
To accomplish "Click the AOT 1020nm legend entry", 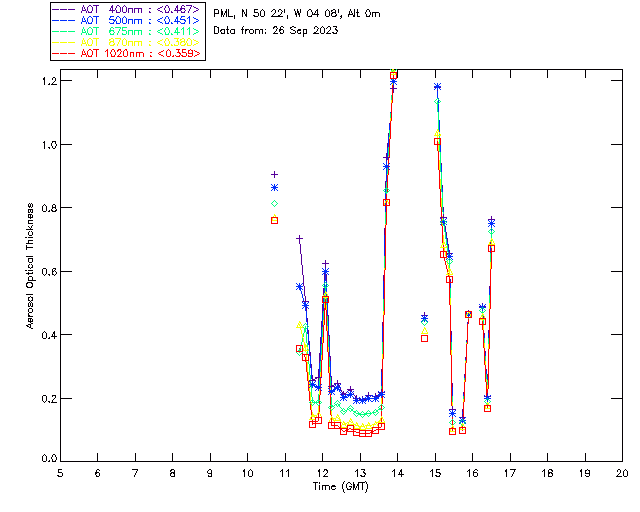I will (x=127, y=53).
